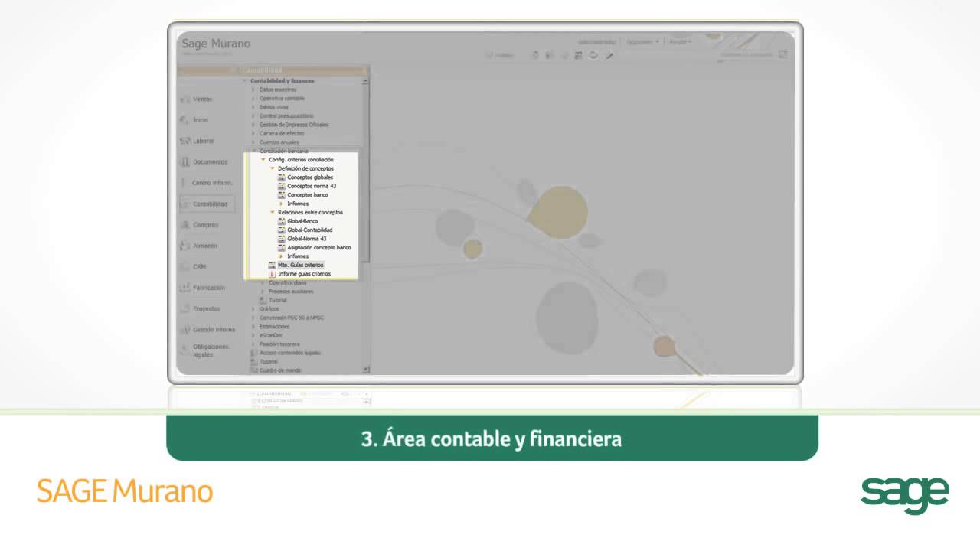
Task: Expand Informes under Definición de conceptos
Action: pos(281,204)
